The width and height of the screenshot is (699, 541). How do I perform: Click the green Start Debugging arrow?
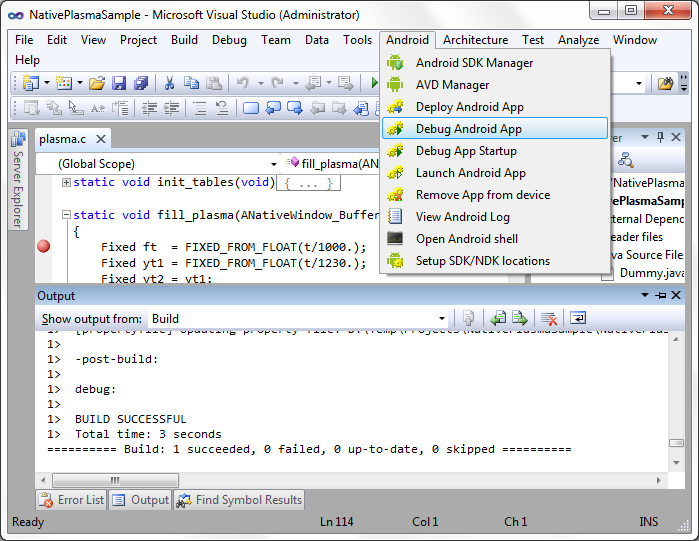[x=374, y=83]
